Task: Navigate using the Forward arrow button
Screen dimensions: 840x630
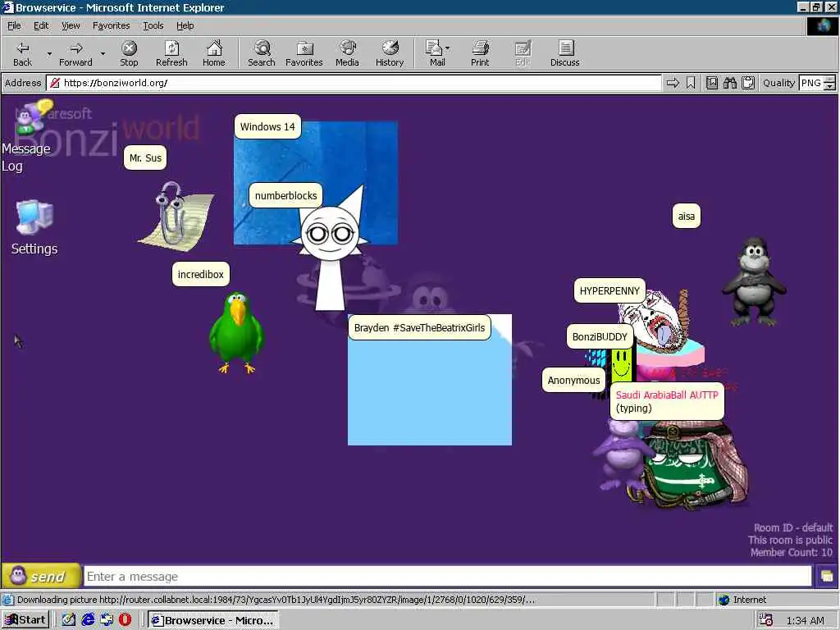Action: (x=75, y=53)
